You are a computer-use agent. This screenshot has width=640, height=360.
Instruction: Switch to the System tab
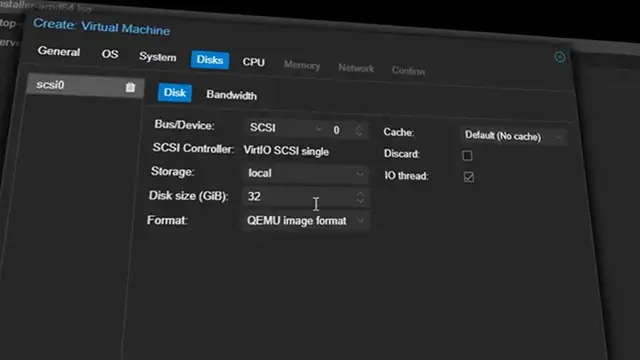[158, 57]
